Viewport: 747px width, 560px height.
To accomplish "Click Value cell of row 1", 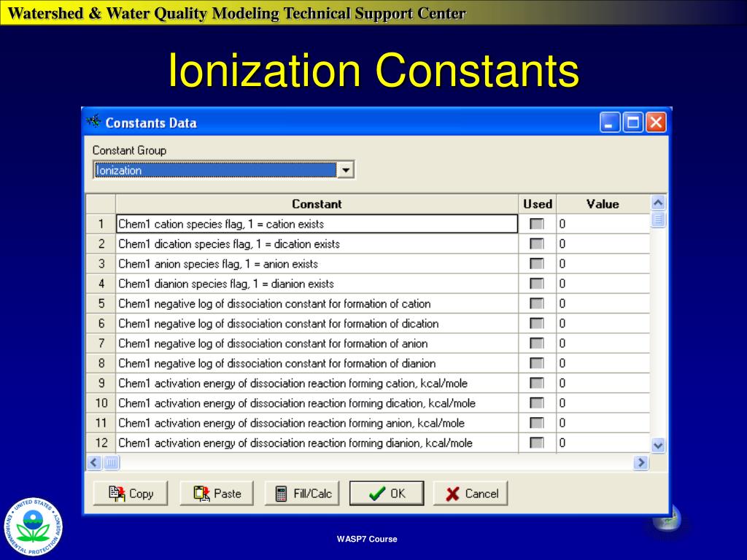I will coord(603,224).
